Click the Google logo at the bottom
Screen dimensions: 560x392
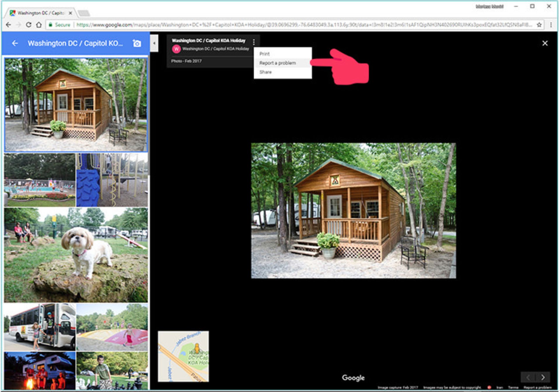pos(353,378)
